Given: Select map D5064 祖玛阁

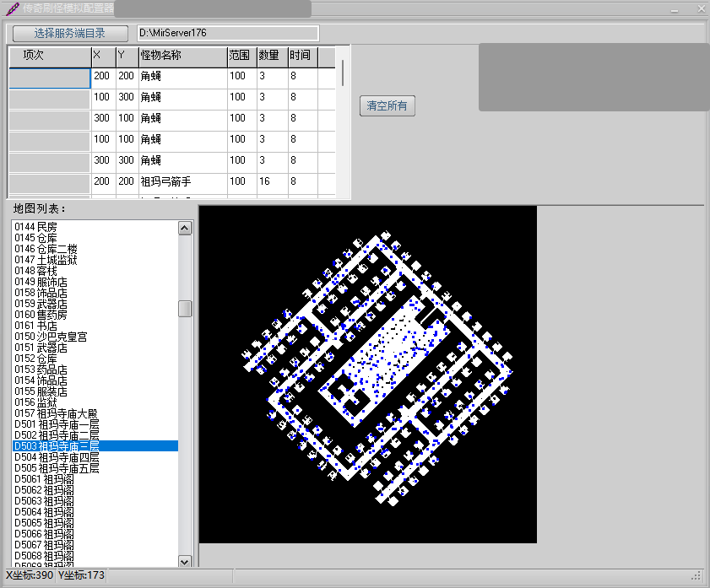Looking at the screenshot, I should click(x=95, y=512).
